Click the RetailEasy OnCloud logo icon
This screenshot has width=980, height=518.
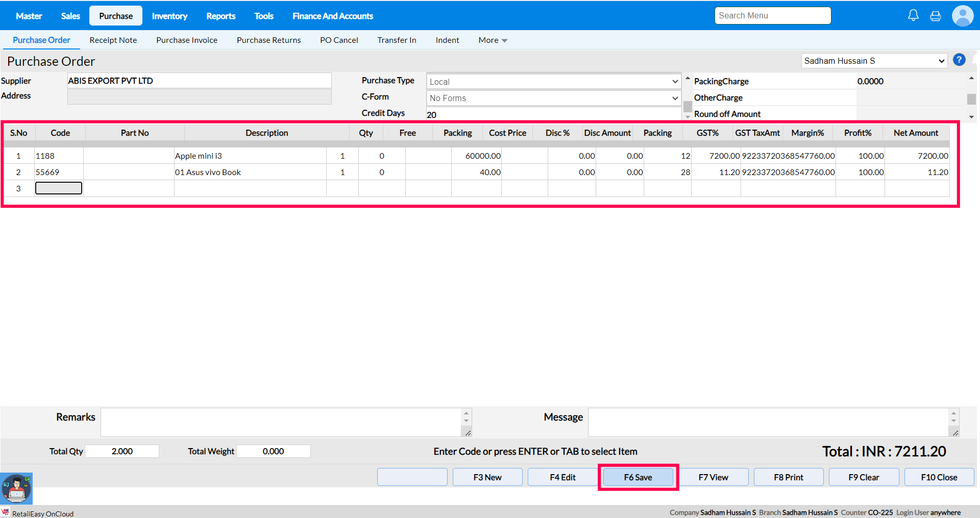click(6, 512)
